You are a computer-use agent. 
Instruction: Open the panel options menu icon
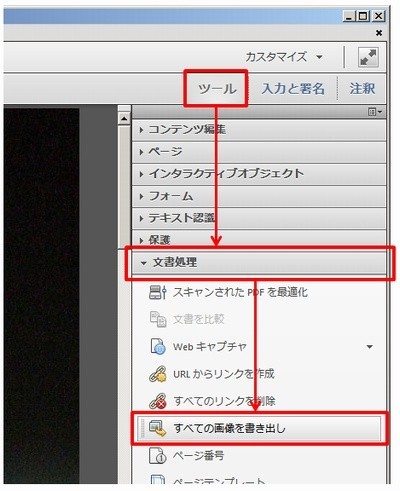pos(375,112)
